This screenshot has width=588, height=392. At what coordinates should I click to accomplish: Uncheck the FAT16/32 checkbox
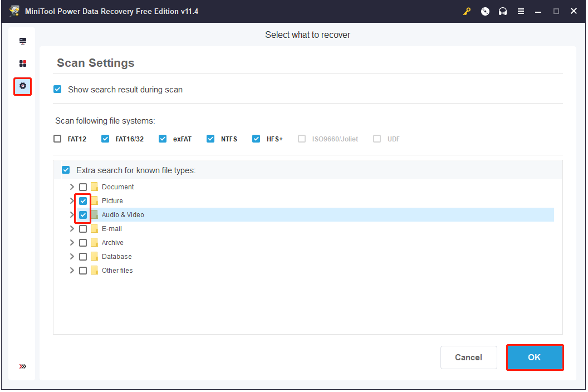(x=105, y=139)
